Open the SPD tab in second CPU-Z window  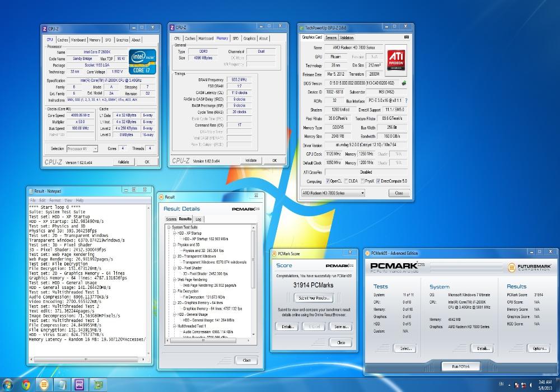[x=235, y=39]
